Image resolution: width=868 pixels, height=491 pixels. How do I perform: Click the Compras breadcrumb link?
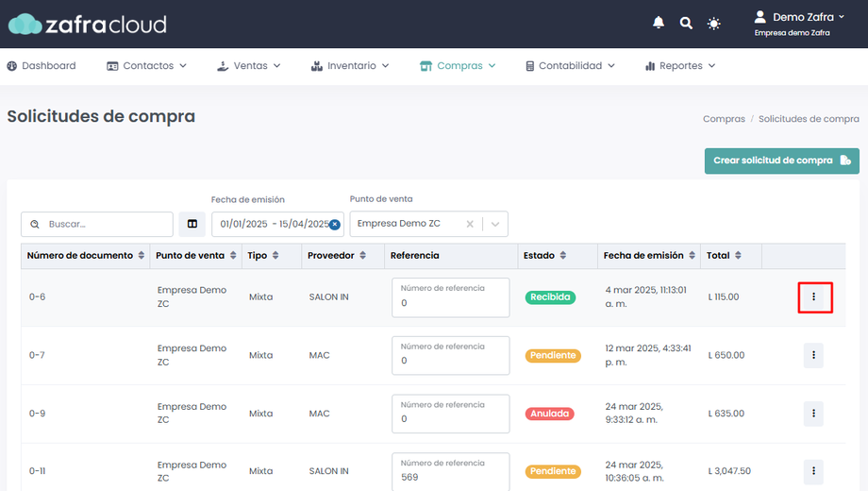click(724, 119)
